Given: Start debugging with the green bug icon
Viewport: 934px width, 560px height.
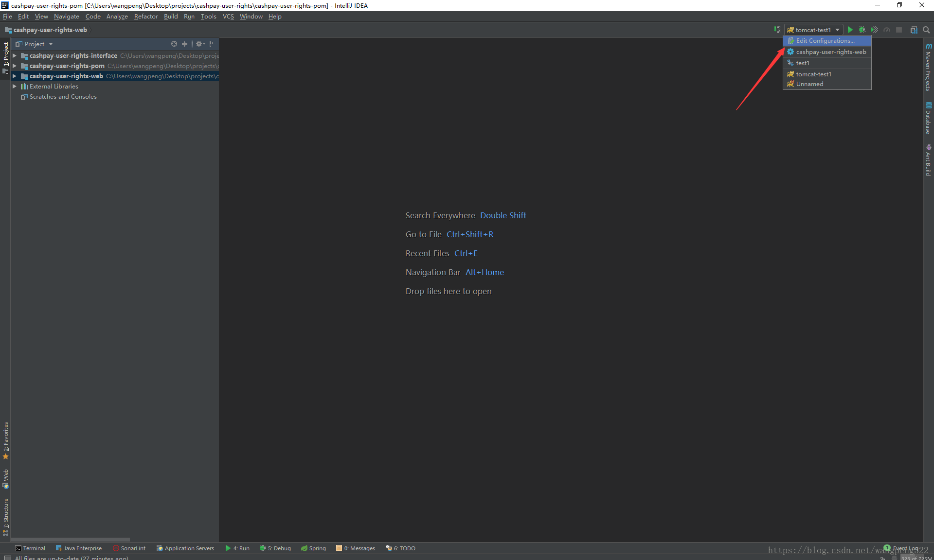Looking at the screenshot, I should pyautogui.click(x=862, y=30).
